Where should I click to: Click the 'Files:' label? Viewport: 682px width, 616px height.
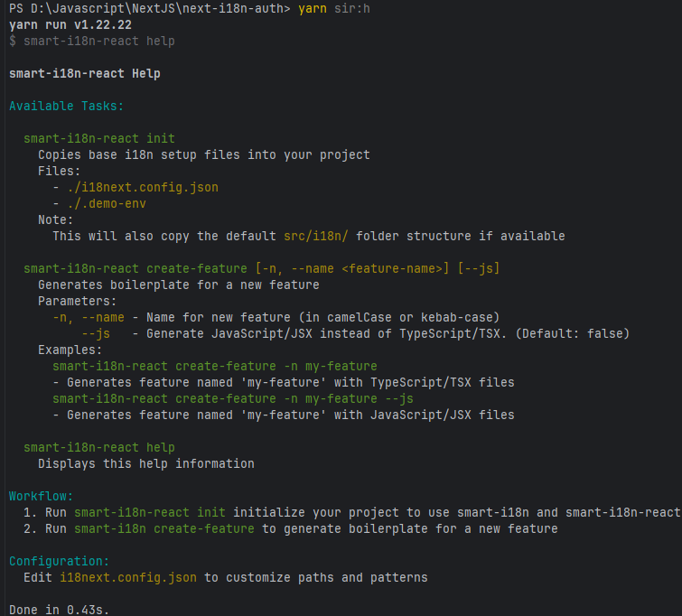59,171
